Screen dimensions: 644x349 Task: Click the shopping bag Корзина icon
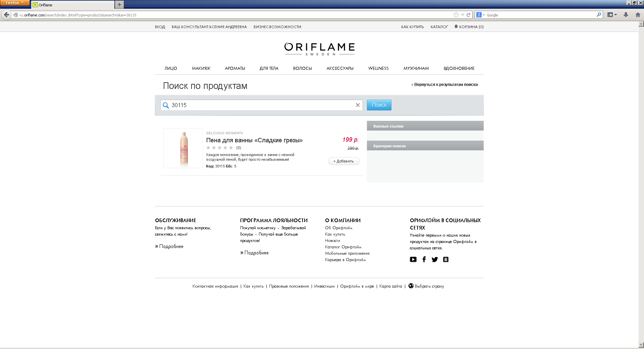tap(456, 26)
